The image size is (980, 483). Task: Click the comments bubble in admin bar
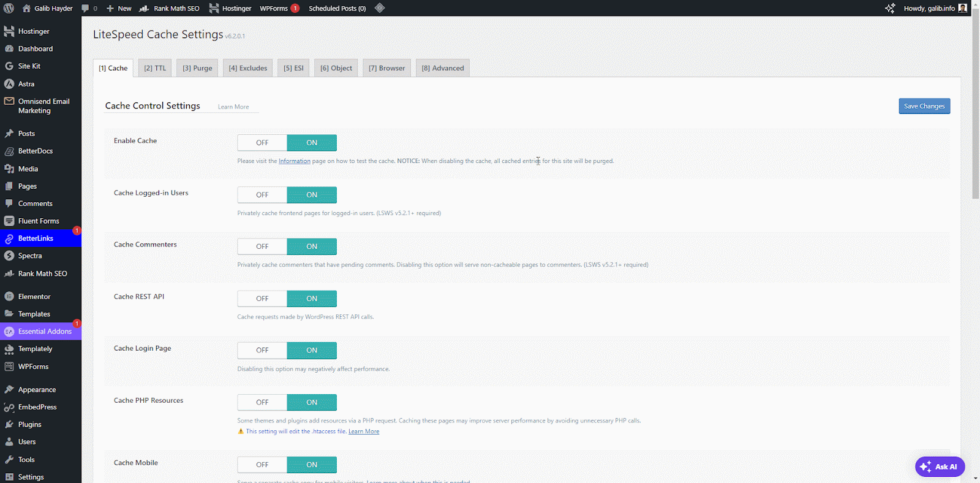point(85,8)
